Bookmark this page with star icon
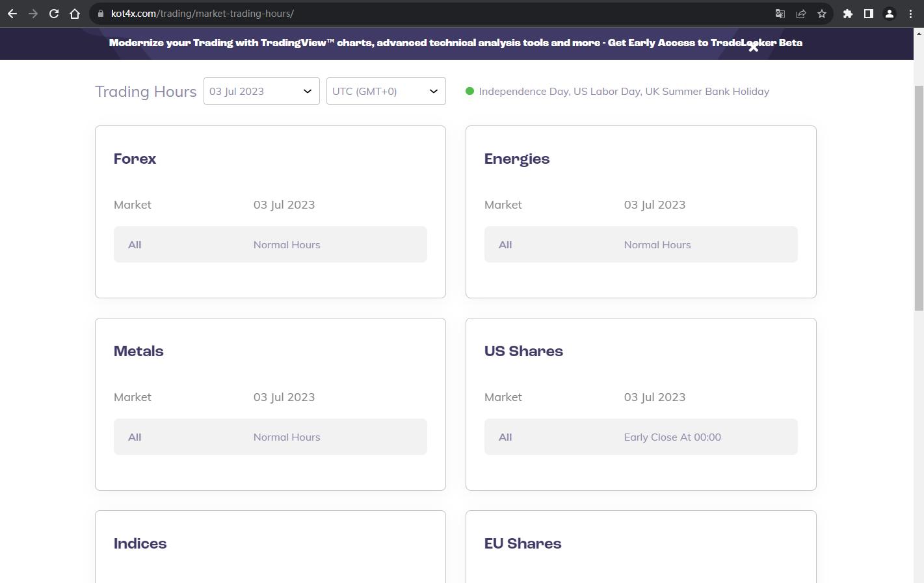The image size is (924, 583). 822,14
